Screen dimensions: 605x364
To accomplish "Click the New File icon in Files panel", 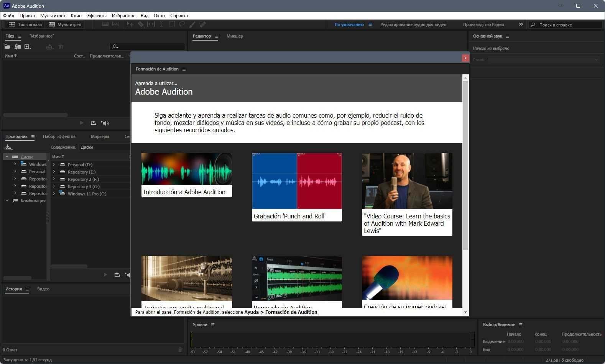I will click(28, 47).
